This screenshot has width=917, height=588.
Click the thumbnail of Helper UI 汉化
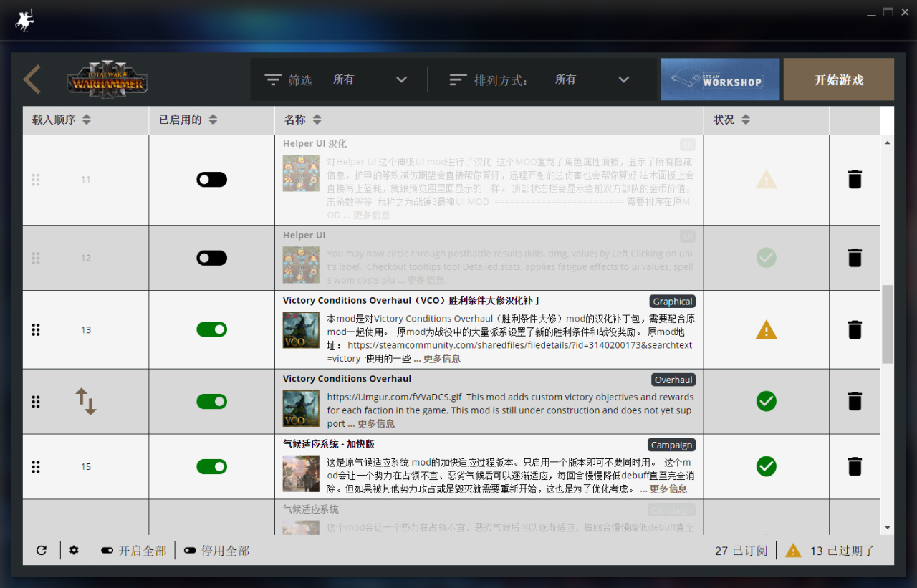(x=301, y=173)
